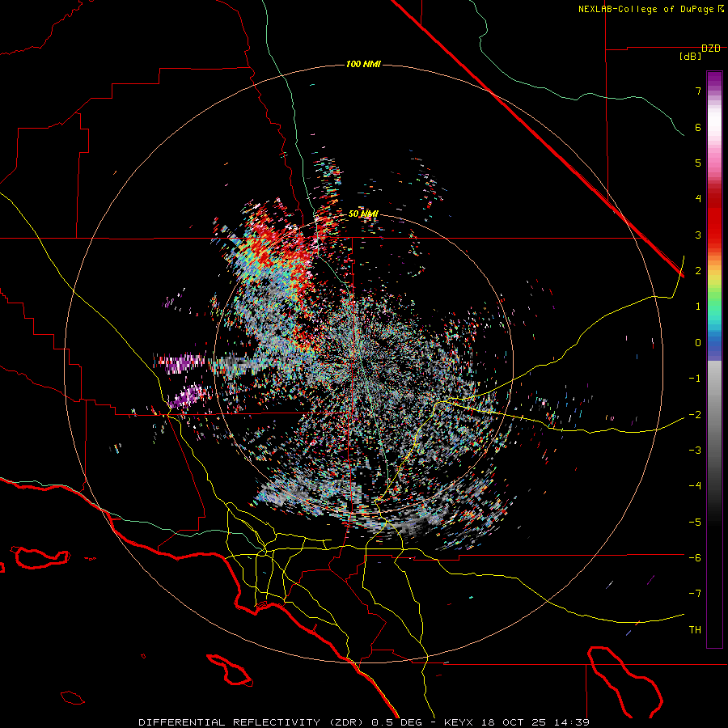This screenshot has height=728, width=728.
Task: Click the 4 dB value on the color scale
Action: [698, 199]
